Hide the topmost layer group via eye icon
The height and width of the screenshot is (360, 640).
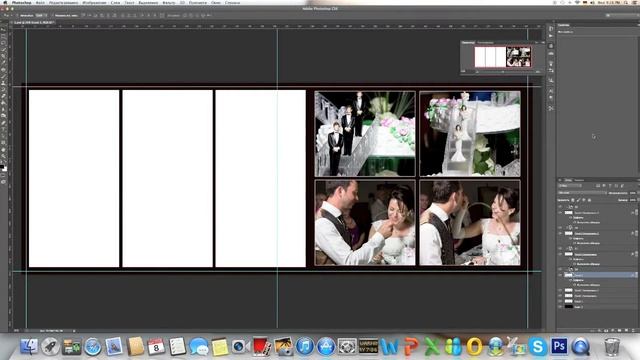click(x=560, y=207)
